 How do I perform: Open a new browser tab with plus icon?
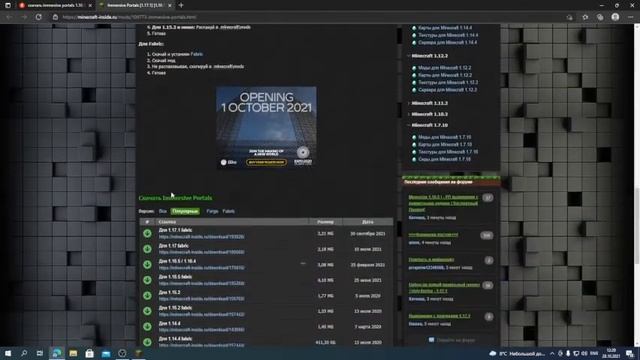(181, 5)
